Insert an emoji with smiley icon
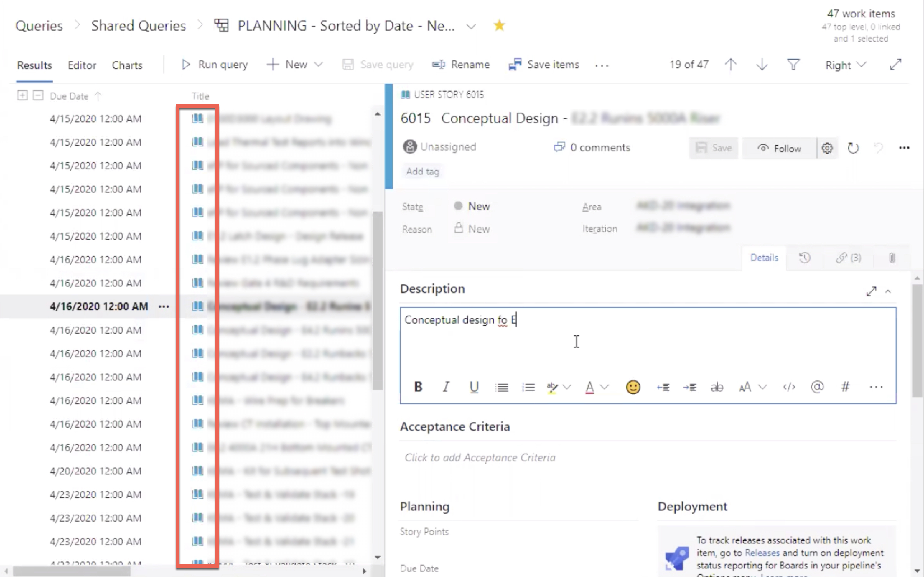 pos(633,387)
